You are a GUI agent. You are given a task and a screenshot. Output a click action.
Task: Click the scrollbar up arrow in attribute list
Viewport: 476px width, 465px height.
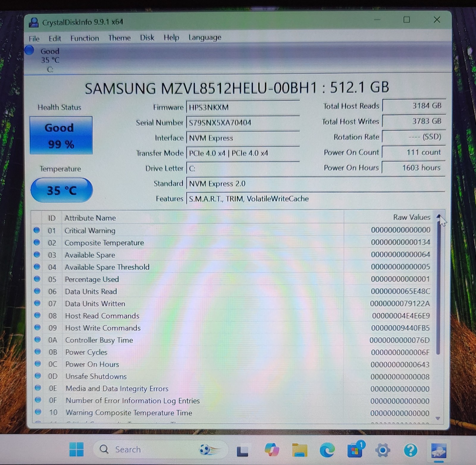click(439, 216)
